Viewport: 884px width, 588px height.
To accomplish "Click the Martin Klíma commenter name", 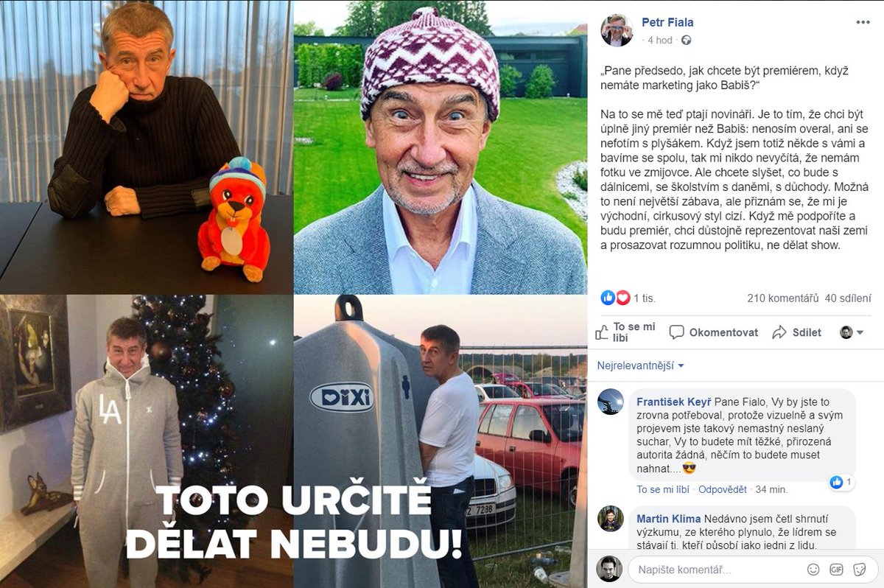I will 668,519.
